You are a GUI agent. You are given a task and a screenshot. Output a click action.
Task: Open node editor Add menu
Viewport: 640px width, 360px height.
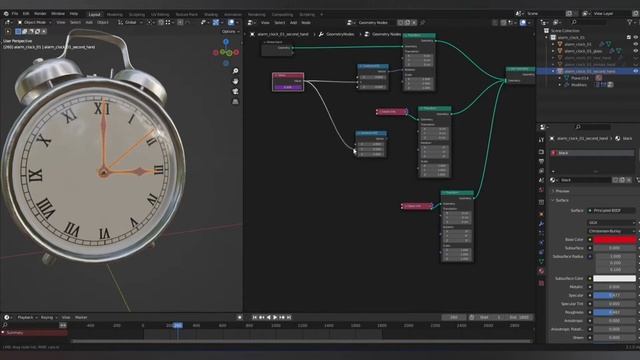(293, 22)
